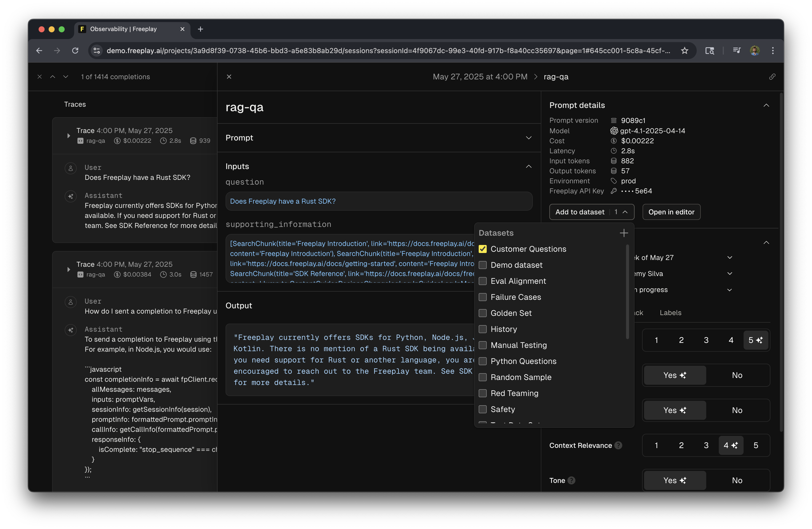Close the Observability | Freeplay tab
Screen dimensions: 812x529
tap(182, 29)
